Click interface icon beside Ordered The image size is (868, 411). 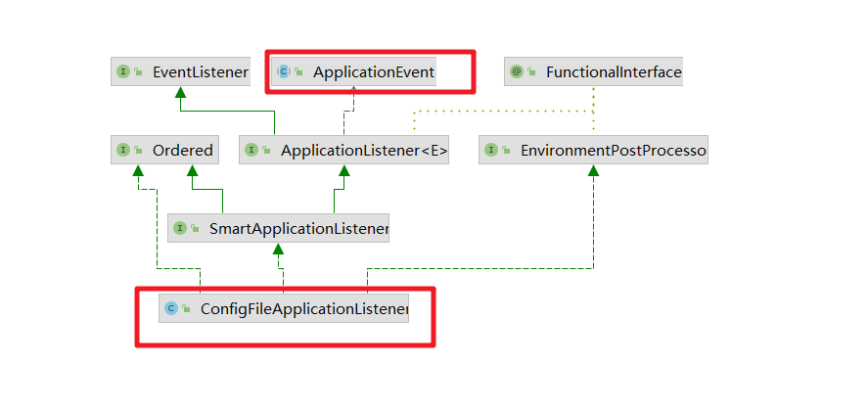coord(123,150)
